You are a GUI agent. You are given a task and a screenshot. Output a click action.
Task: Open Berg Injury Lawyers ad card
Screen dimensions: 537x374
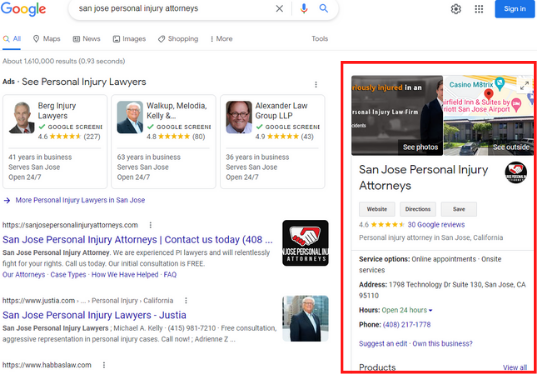tap(55, 141)
